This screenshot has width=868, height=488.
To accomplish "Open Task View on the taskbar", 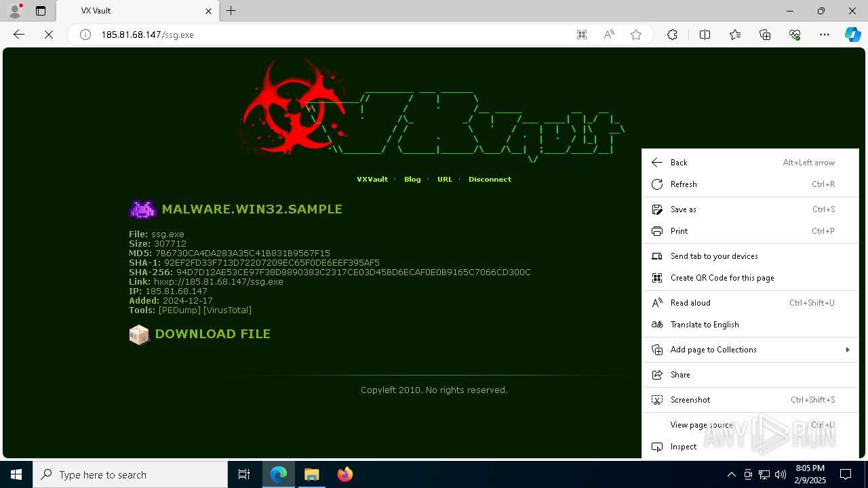I will [244, 474].
